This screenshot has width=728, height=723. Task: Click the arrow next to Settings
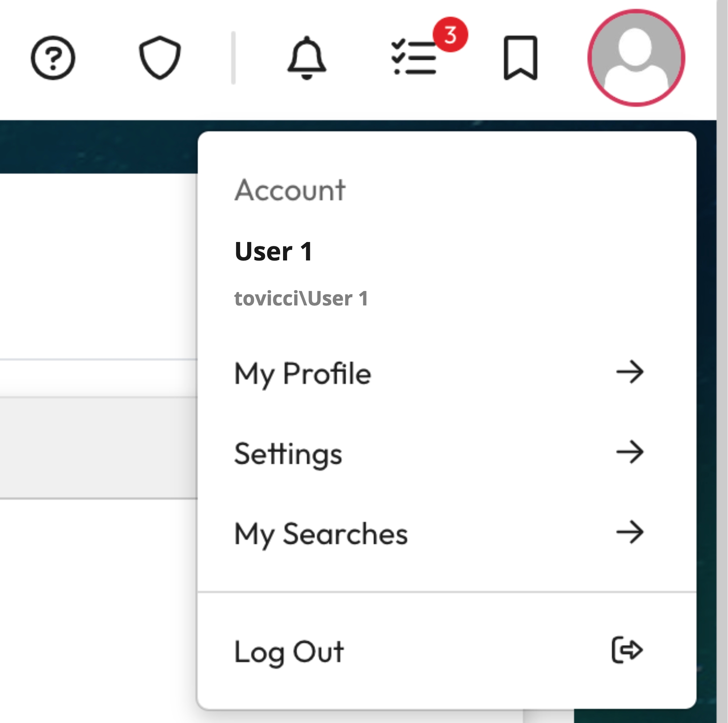click(x=630, y=452)
